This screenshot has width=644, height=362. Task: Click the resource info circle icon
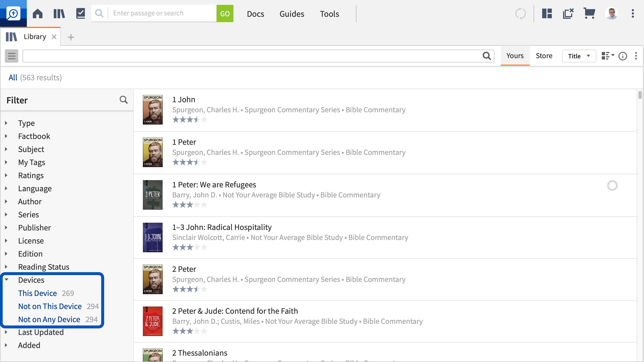(623, 56)
